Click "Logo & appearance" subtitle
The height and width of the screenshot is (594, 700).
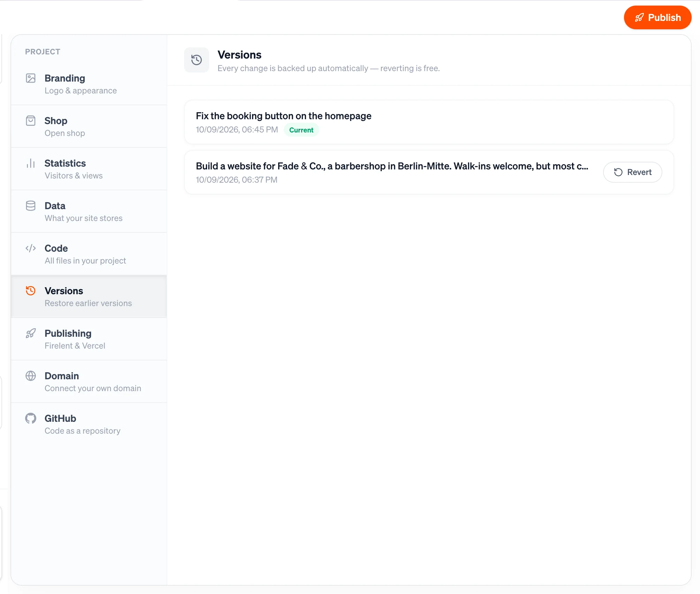(81, 91)
